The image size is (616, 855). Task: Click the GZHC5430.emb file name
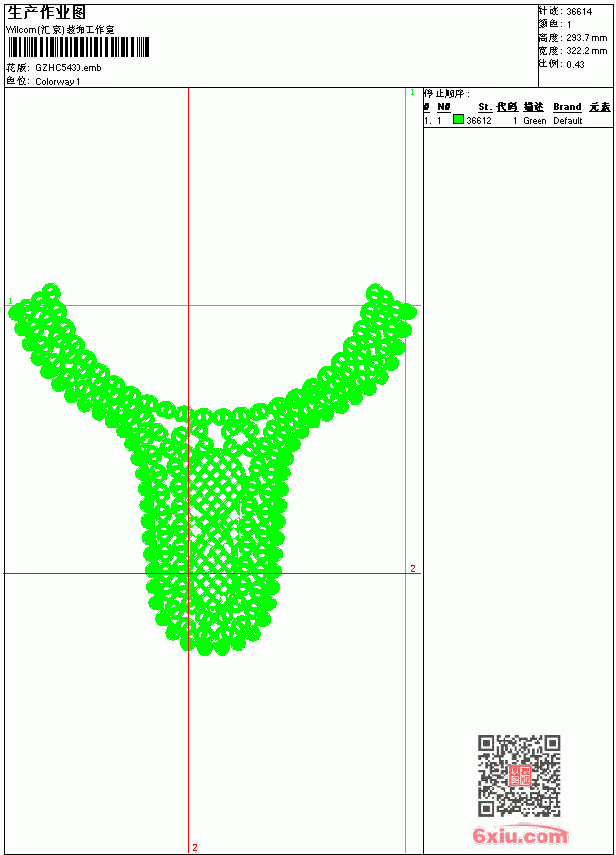(x=69, y=68)
